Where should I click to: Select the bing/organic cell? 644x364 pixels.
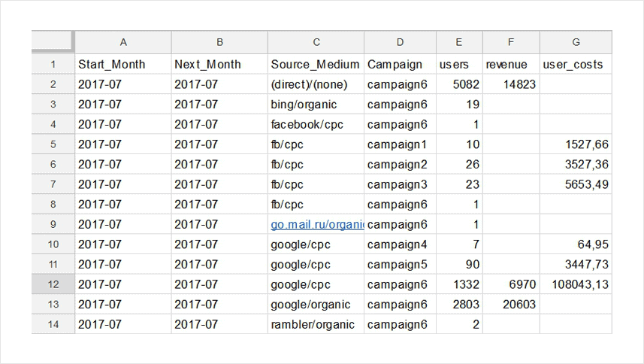(x=316, y=105)
